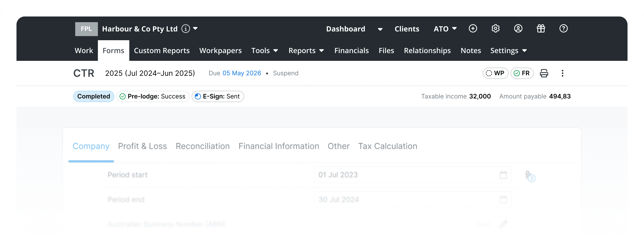Open calendar picker for Period end

click(x=503, y=200)
